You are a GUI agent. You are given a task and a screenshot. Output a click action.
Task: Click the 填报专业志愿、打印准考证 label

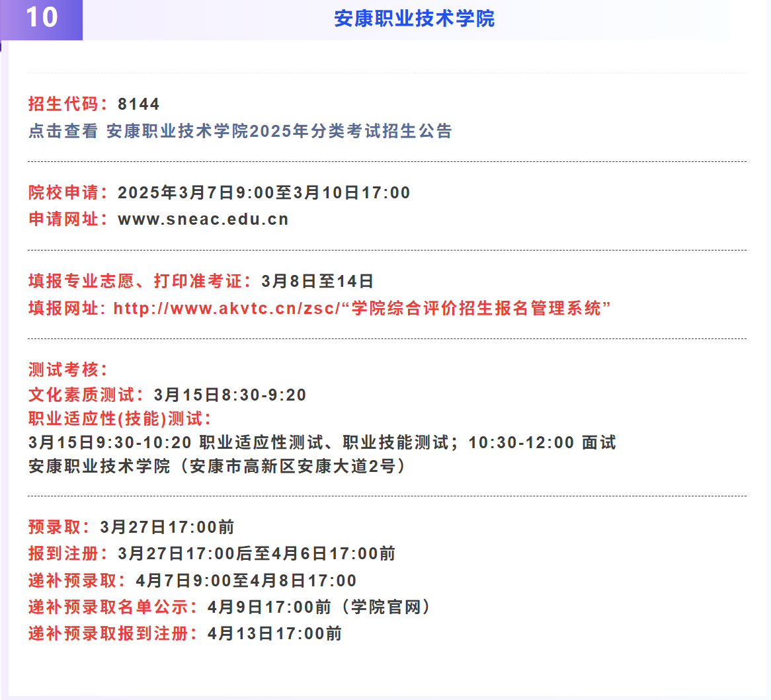(x=140, y=281)
